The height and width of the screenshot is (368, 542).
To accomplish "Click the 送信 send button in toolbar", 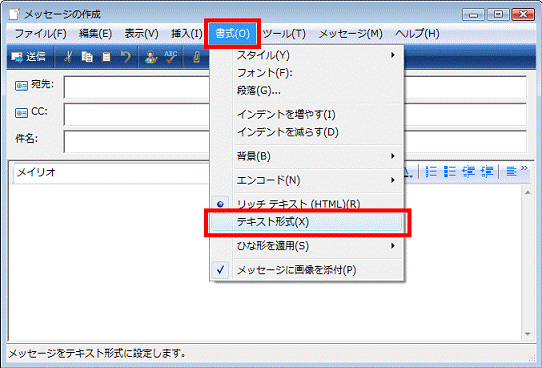I will (28, 56).
